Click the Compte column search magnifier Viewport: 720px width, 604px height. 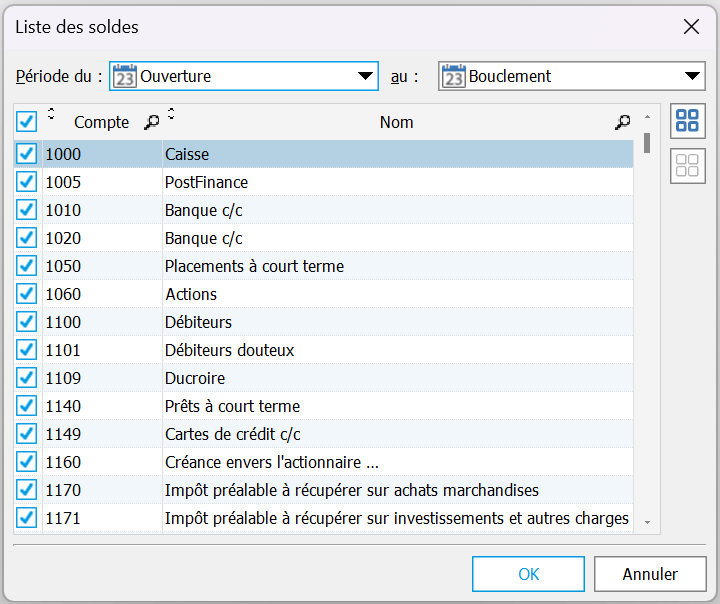pyautogui.click(x=151, y=122)
